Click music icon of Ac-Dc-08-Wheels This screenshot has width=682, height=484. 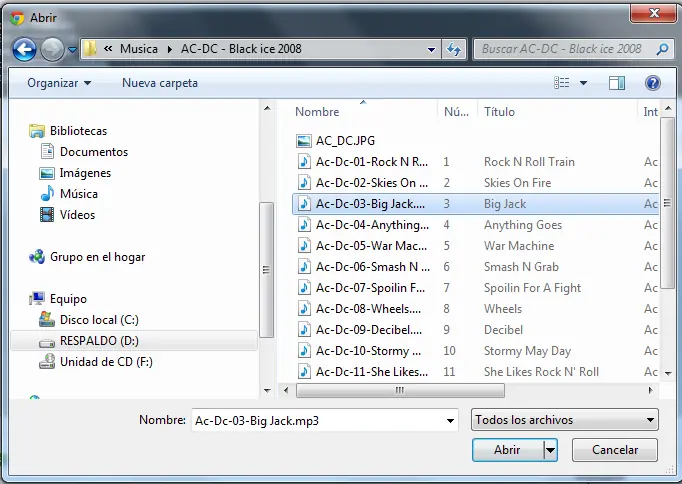pyautogui.click(x=304, y=308)
